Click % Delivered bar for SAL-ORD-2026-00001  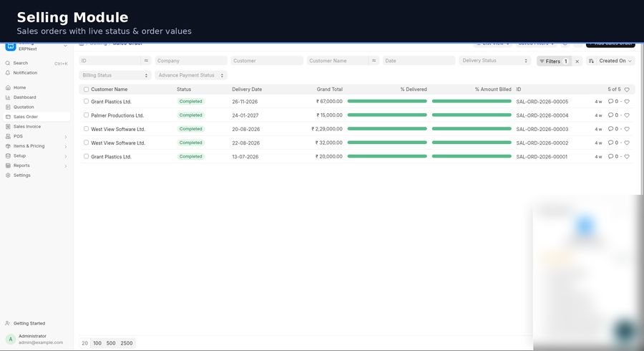pos(387,156)
